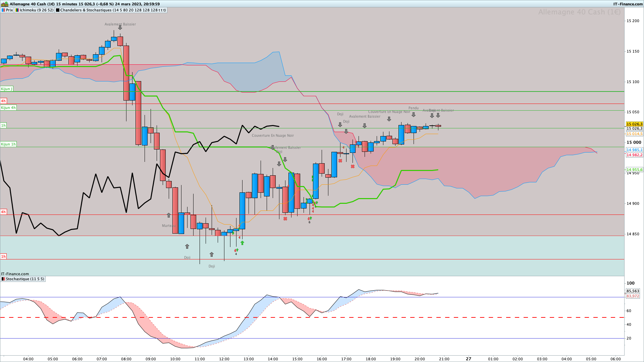Click the blue 14 985,1 price tag

[634, 150]
